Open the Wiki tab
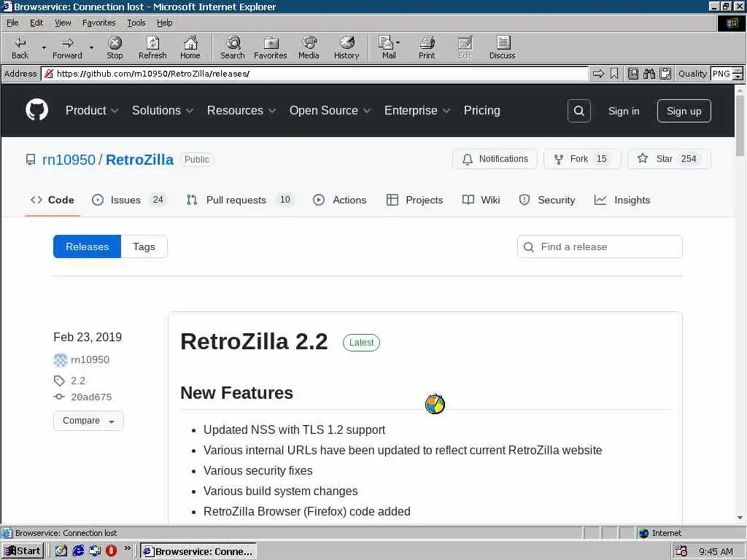The width and height of the screenshot is (747, 560). point(481,200)
